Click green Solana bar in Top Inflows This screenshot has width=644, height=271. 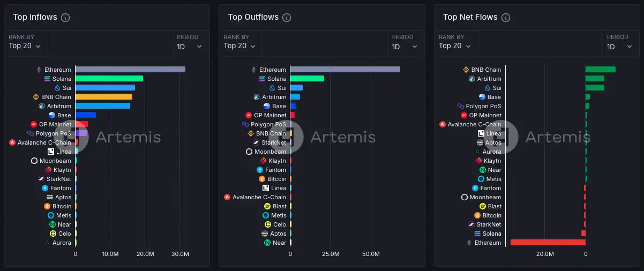pyautogui.click(x=109, y=79)
